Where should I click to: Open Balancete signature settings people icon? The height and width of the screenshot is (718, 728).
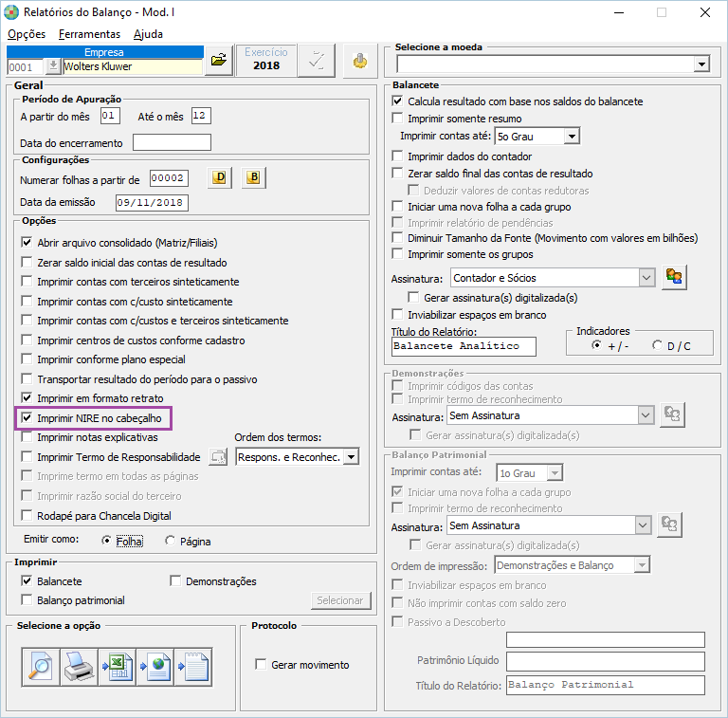coord(674,277)
